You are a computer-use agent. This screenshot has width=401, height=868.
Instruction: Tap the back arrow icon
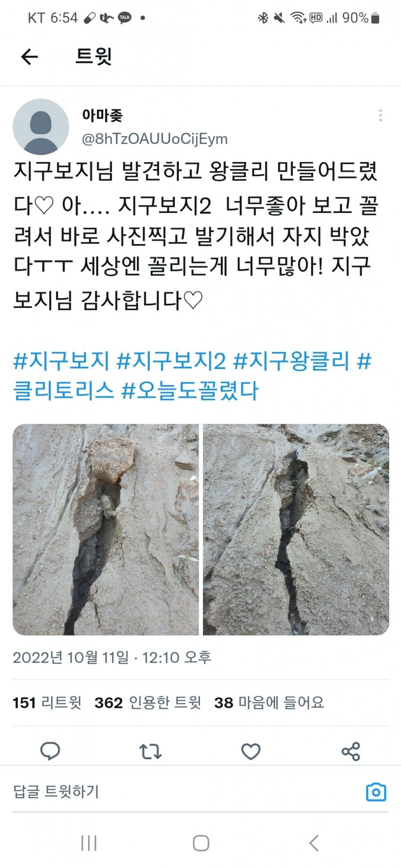[29, 57]
